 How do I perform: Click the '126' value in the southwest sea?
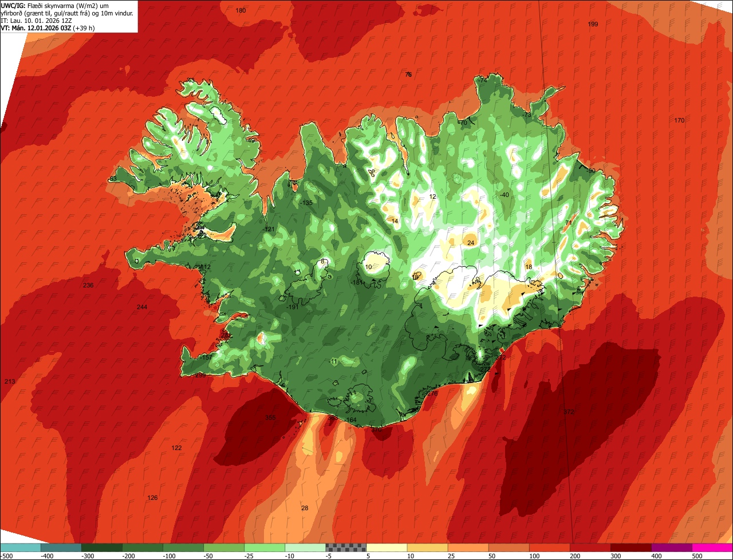[x=152, y=498]
